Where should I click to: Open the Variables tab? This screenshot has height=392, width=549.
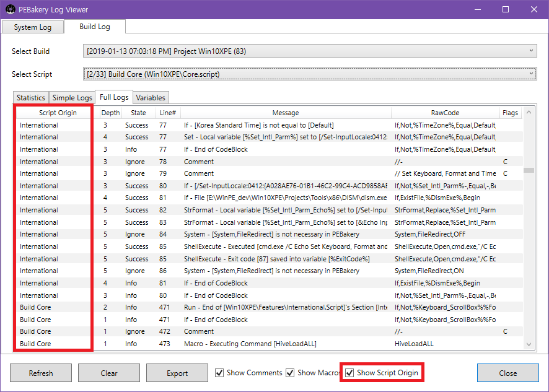click(x=151, y=97)
